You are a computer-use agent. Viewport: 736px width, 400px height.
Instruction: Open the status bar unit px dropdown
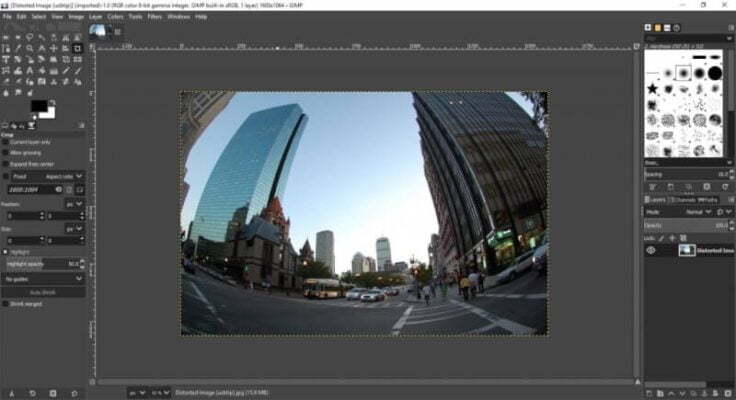point(137,392)
